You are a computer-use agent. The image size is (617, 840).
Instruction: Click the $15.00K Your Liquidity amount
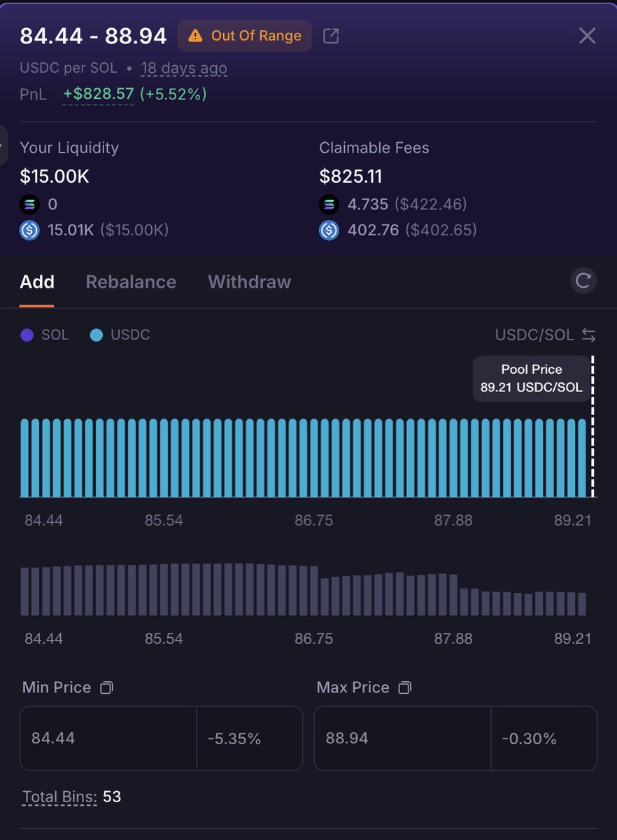55,176
